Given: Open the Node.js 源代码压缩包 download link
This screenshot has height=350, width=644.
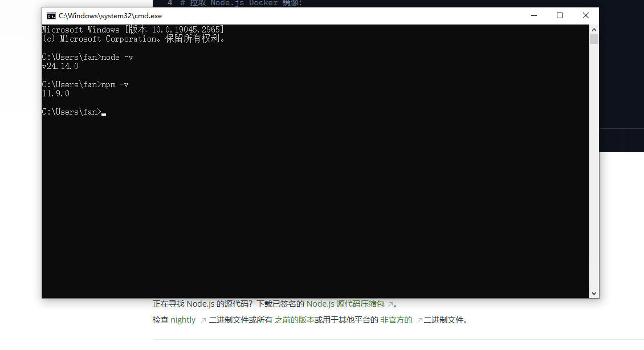Looking at the screenshot, I should click(x=346, y=304).
